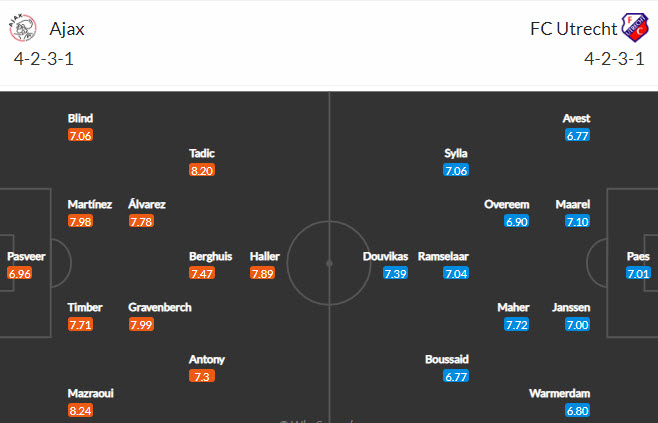Select Ramselaar's player name
658x423 pixels.
(x=443, y=256)
